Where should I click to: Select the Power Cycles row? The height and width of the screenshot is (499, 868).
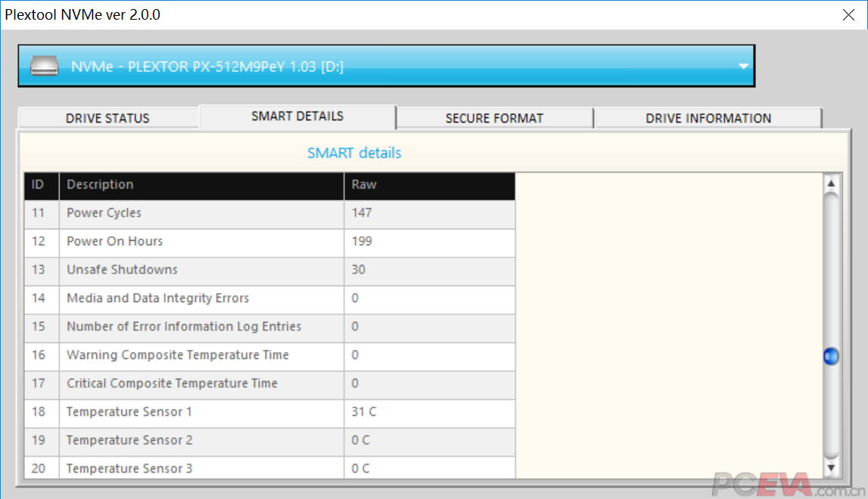point(269,214)
